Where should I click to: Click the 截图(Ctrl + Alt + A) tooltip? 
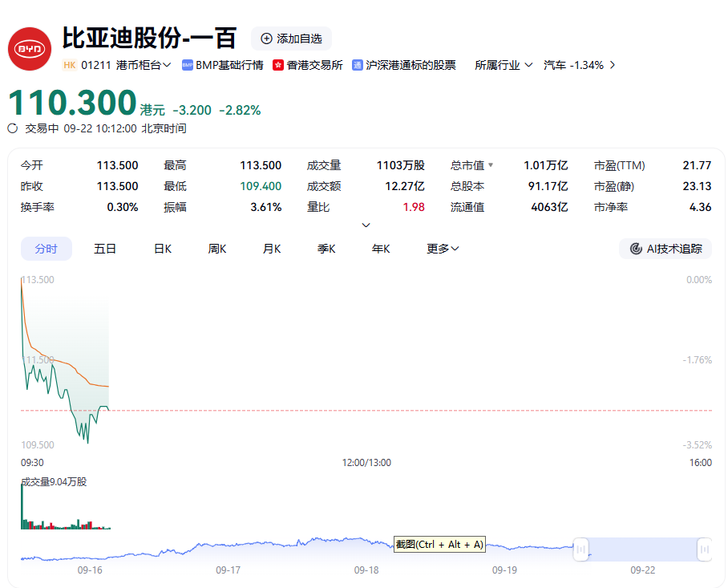pos(439,545)
